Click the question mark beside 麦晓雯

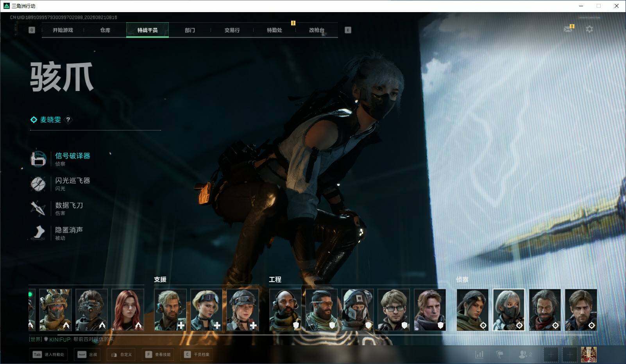tap(68, 120)
